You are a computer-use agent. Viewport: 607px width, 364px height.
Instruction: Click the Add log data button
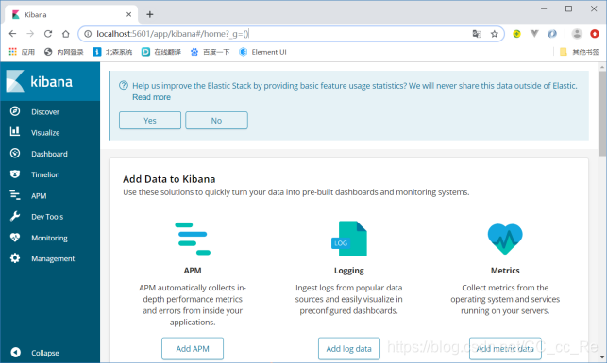click(x=348, y=349)
